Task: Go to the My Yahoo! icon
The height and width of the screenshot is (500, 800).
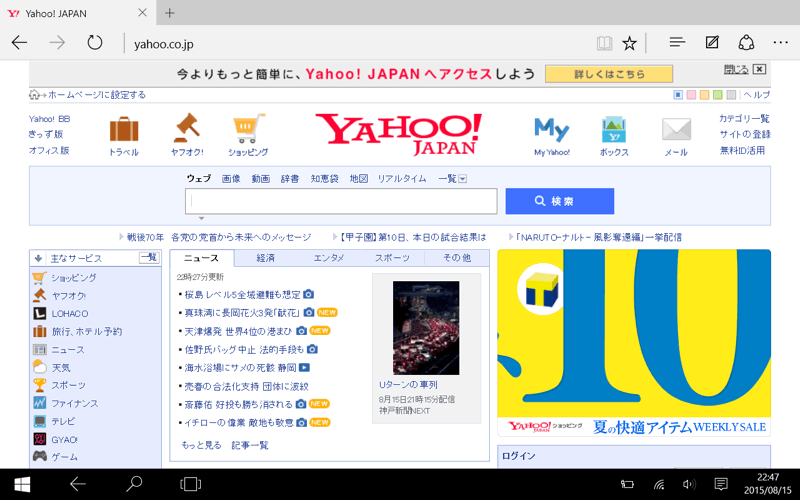Action: coord(551,130)
